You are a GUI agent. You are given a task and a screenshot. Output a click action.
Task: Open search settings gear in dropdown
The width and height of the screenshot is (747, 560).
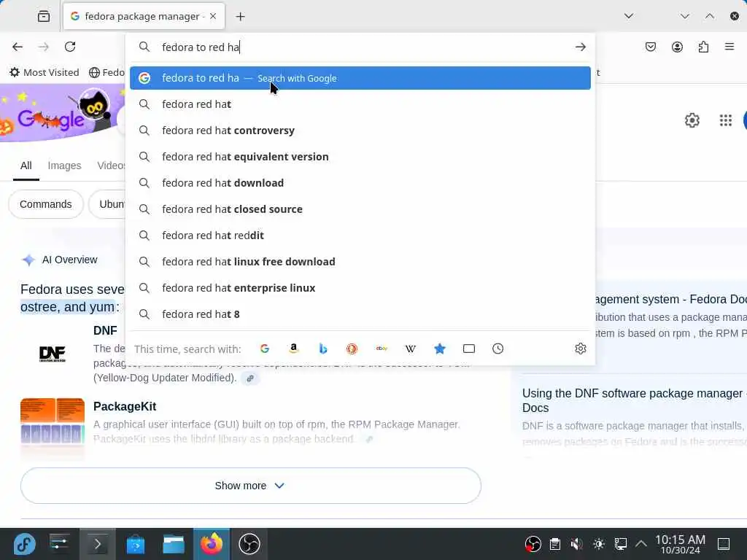[x=580, y=349]
